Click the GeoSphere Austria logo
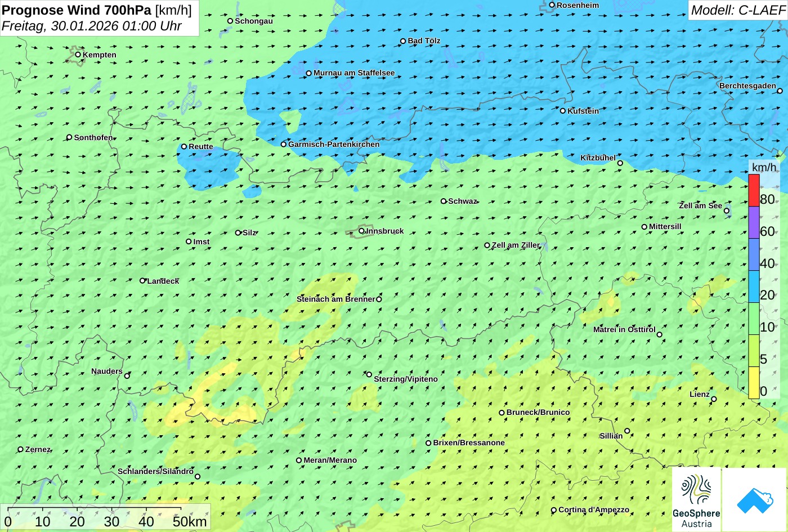The width and height of the screenshot is (788, 532). point(696,499)
